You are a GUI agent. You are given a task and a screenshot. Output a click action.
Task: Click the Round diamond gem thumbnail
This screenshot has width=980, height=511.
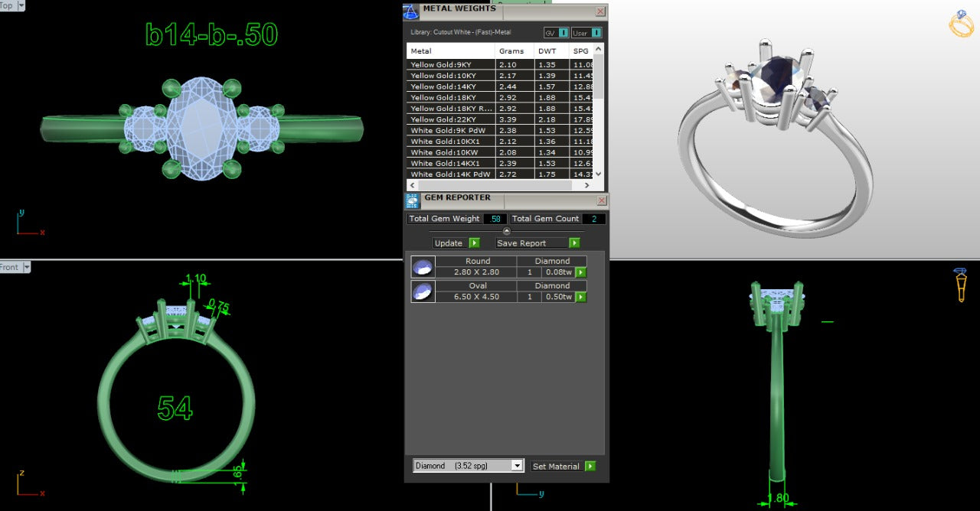pos(423,266)
